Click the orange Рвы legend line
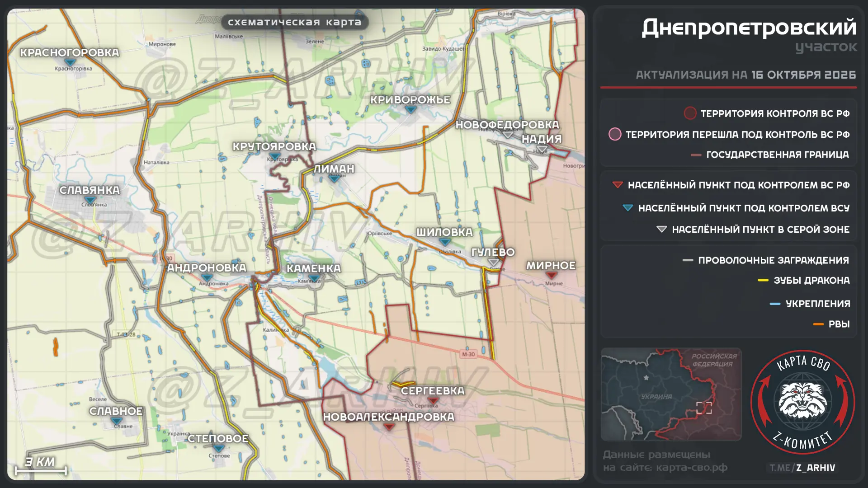Screen dimensions: 868x488 [818, 324]
